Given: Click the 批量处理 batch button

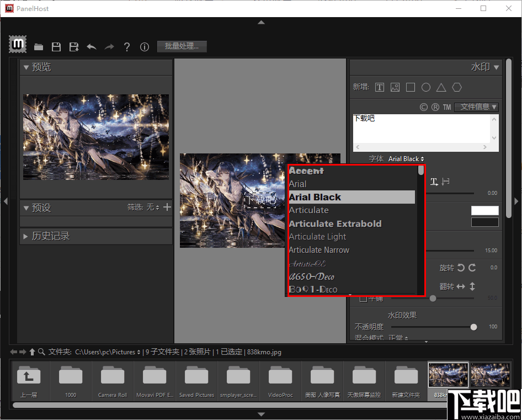Looking at the screenshot, I should tap(182, 46).
